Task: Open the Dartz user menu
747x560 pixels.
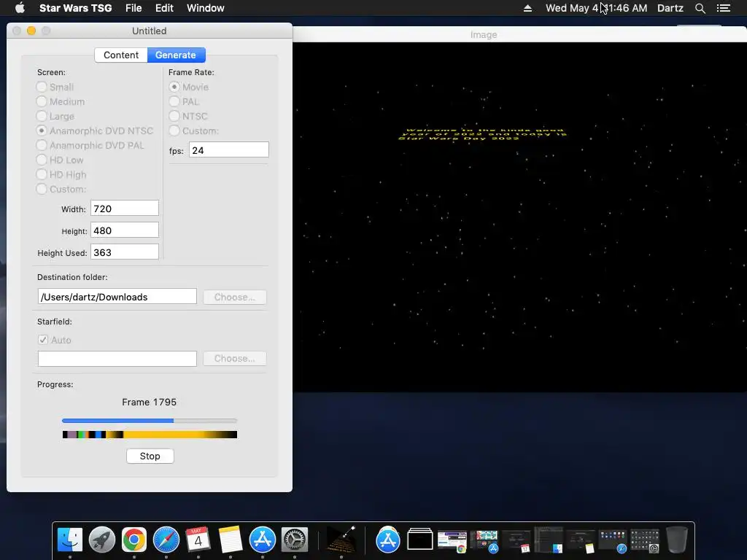Action: (670, 8)
